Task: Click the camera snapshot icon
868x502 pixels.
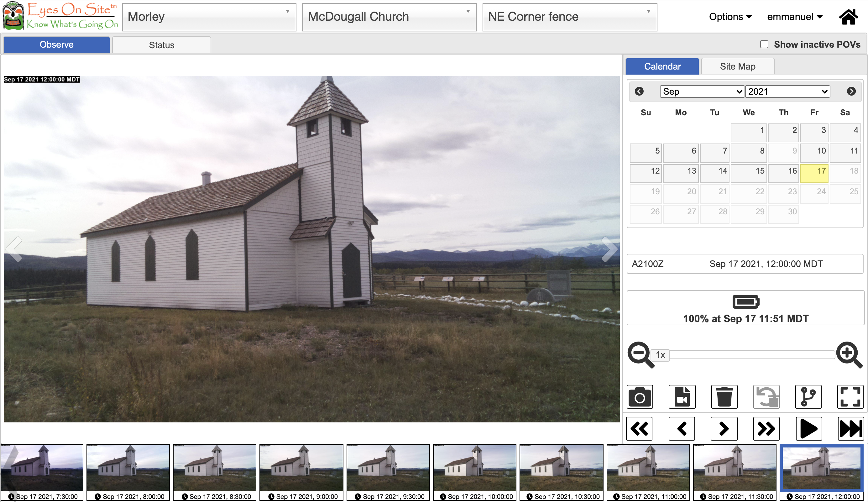Action: coord(640,397)
